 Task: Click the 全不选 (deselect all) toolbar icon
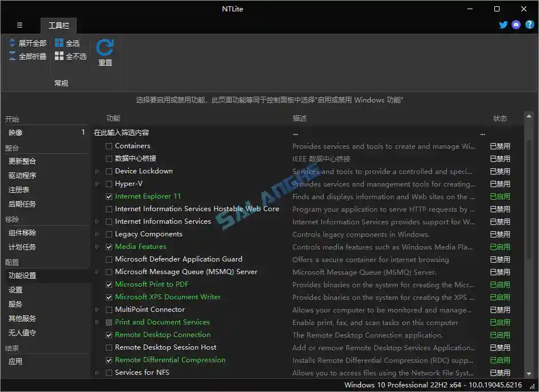pyautogui.click(x=60, y=55)
